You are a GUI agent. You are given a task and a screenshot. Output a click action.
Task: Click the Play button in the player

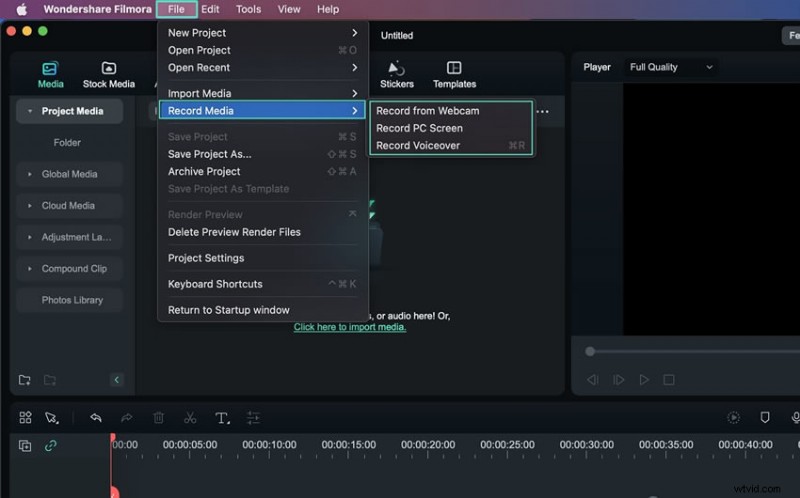coord(644,380)
